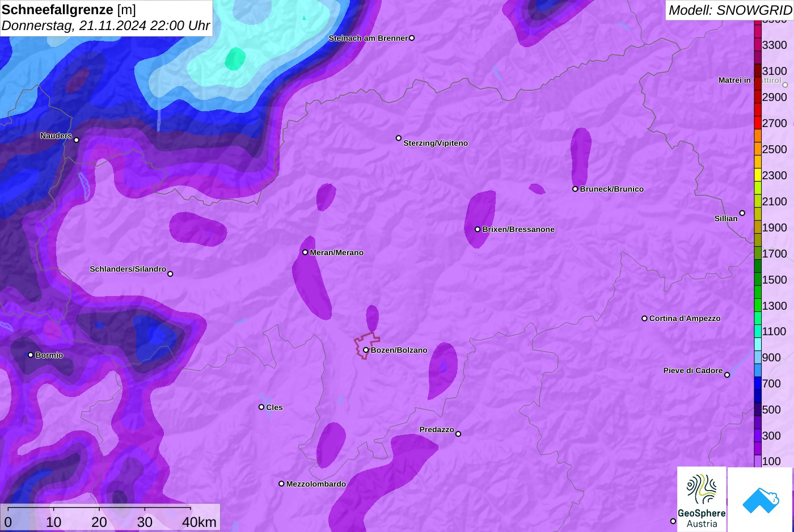Click the date Donnerstag, 21.11.2024 22:00 Uhr
The width and height of the screenshot is (794, 532).
(x=106, y=26)
